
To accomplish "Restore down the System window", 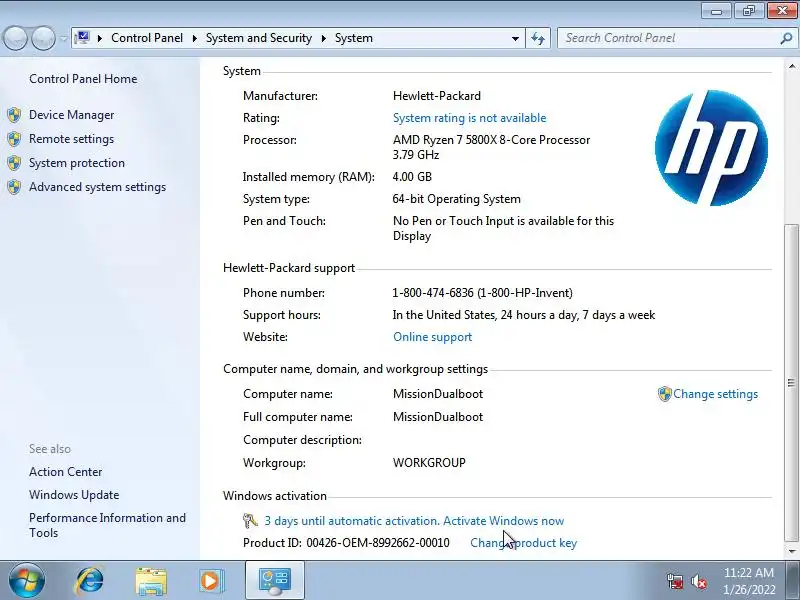I will click(x=749, y=10).
